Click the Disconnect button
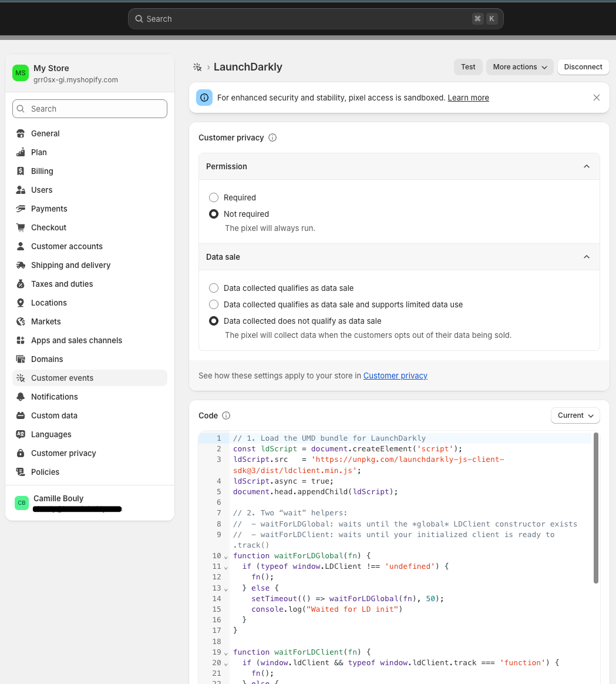 tap(583, 66)
